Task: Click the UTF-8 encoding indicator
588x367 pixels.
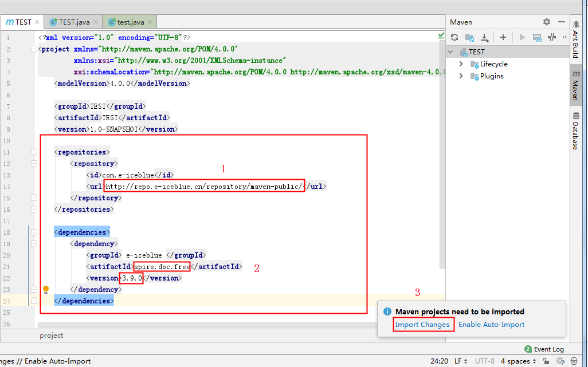Action: pos(485,361)
